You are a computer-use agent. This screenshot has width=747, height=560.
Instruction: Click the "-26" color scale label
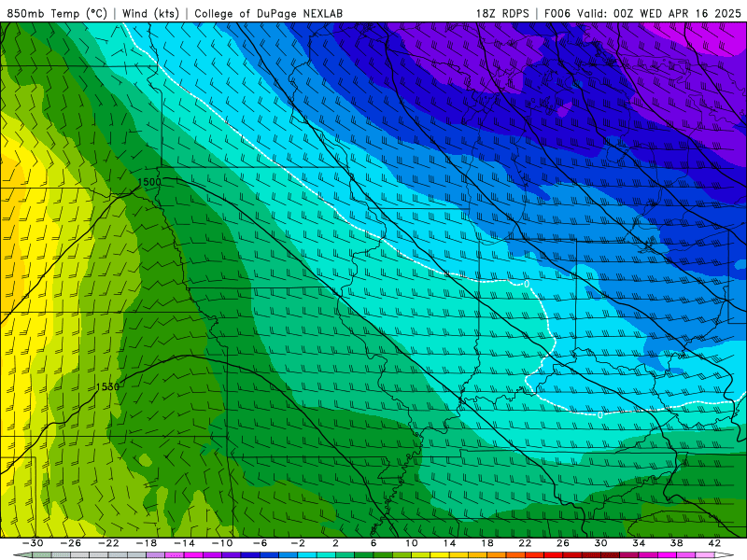(71, 543)
